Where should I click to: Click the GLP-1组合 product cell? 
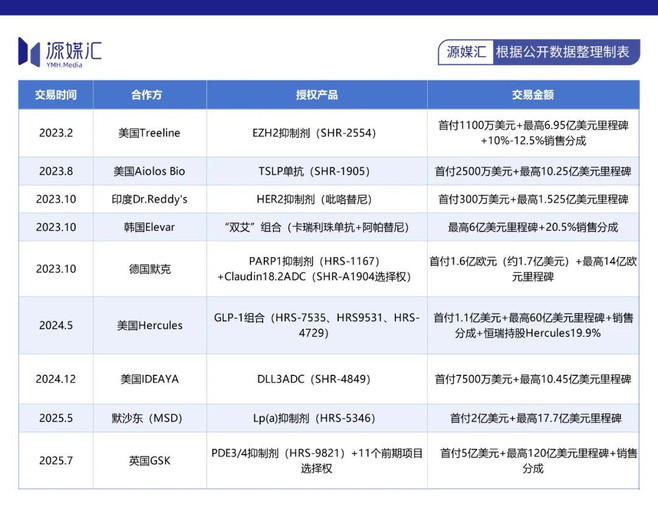317,325
